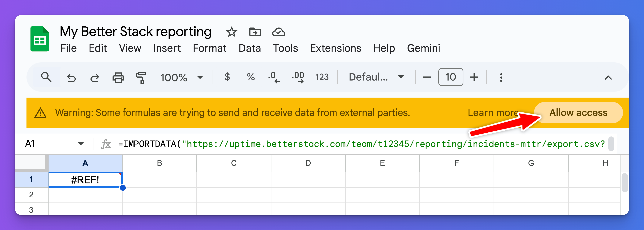Open the Learn more link

click(x=493, y=112)
